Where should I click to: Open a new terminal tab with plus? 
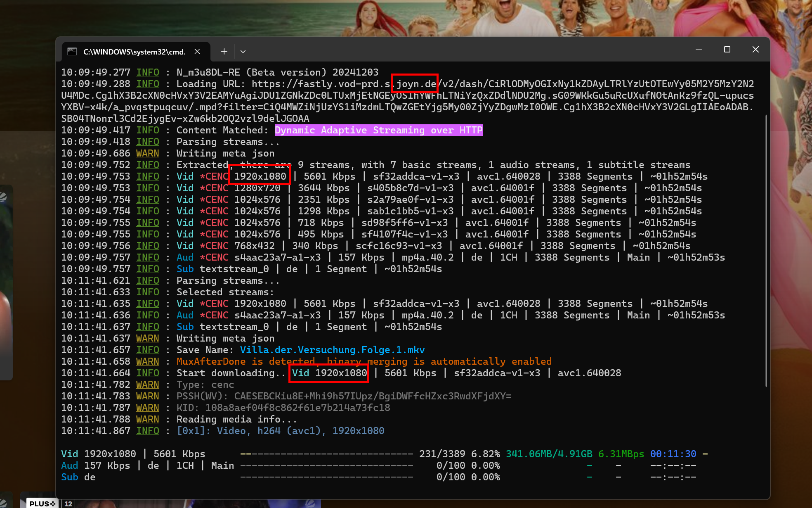tap(224, 51)
